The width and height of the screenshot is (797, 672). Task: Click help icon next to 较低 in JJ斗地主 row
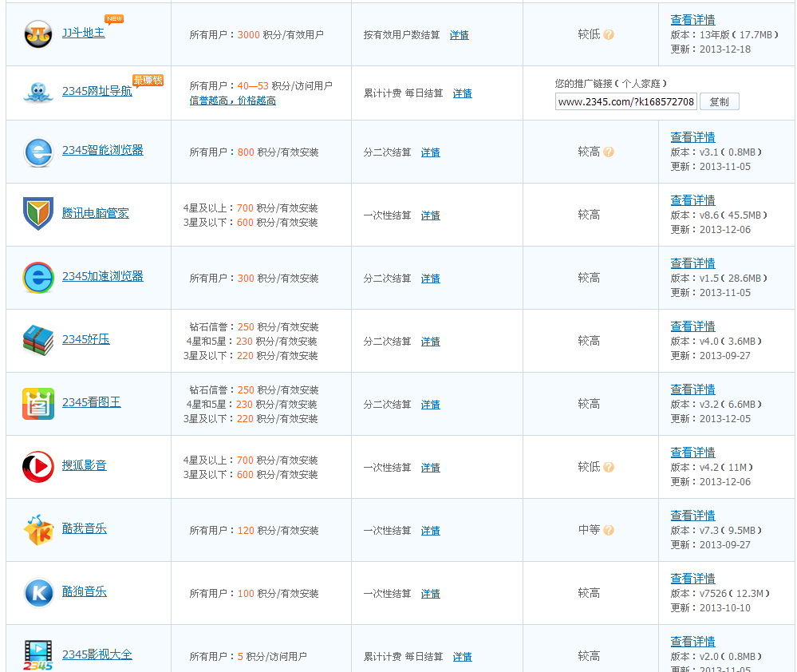click(x=609, y=34)
